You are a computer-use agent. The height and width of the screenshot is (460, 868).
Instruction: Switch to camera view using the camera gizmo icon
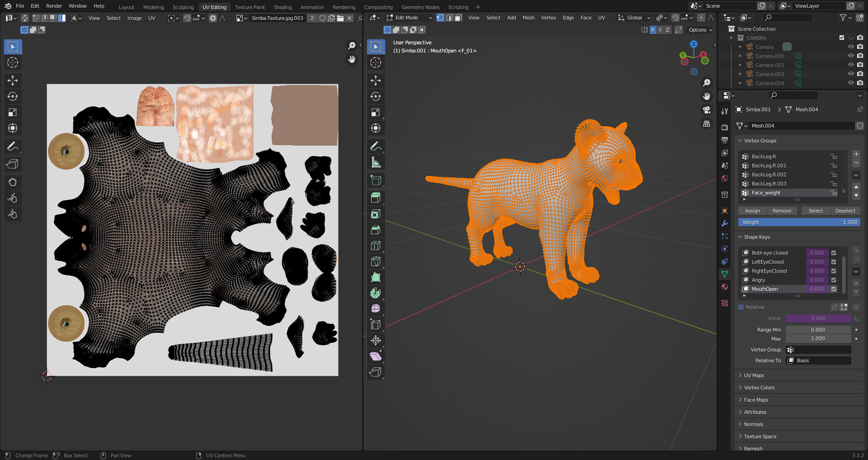(x=706, y=110)
